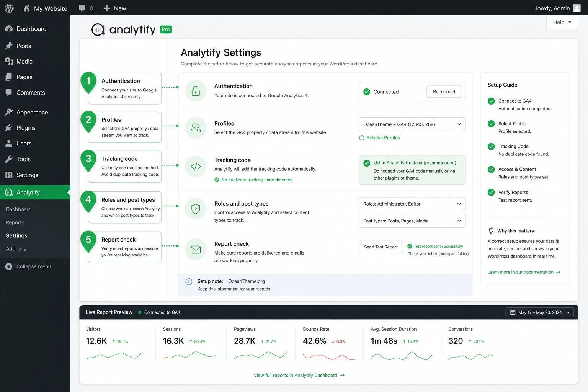Collapse the admin sidebar menu

28,266
